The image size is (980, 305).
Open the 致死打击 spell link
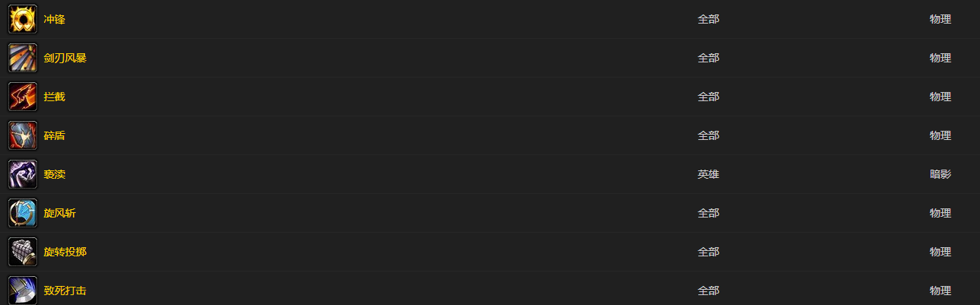(65, 291)
